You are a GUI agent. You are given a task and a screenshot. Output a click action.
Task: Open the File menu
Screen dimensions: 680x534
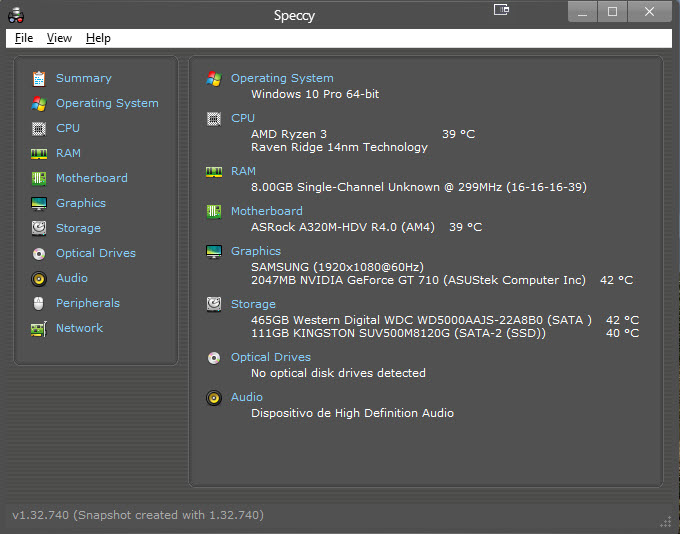[24, 38]
